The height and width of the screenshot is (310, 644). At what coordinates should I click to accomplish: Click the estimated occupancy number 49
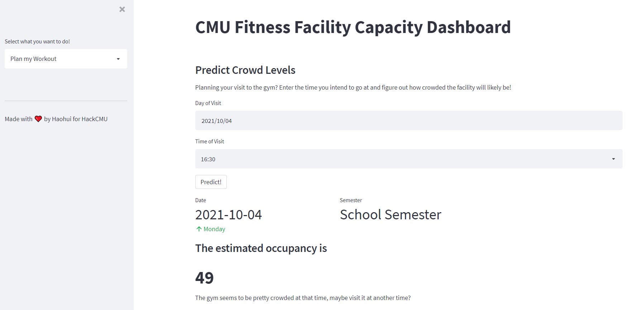pyautogui.click(x=204, y=278)
